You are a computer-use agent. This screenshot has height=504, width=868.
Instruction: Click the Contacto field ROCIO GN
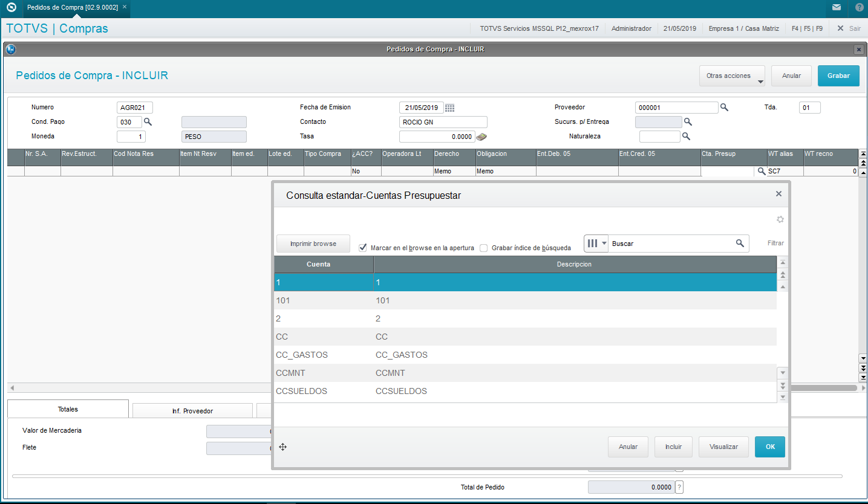click(443, 122)
